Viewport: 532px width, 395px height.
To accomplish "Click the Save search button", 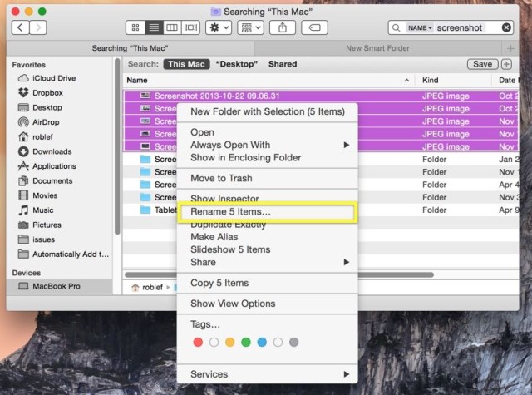I will point(481,64).
